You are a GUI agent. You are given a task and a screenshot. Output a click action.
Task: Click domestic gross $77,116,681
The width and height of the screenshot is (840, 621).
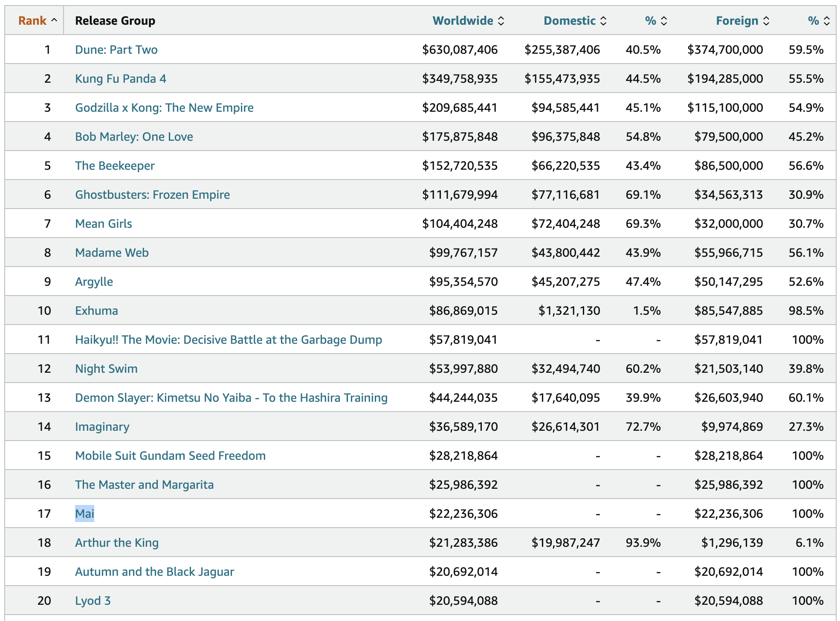point(565,194)
